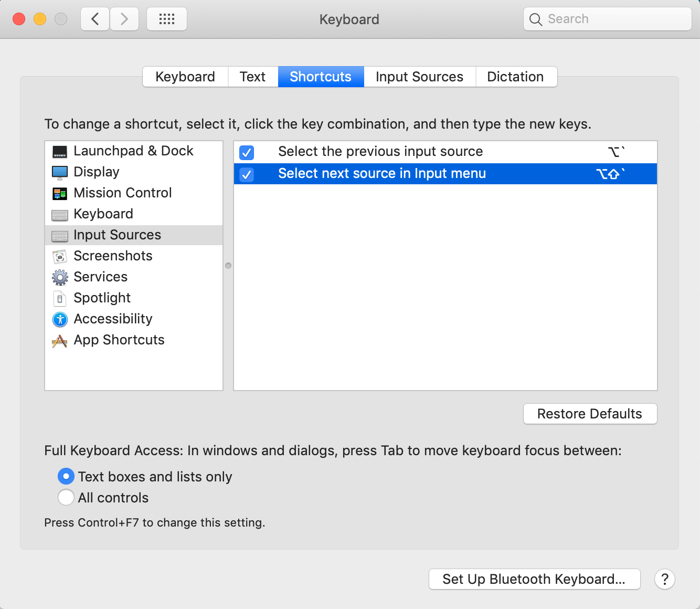Select the Accessibility icon in sidebar
Screen dimensions: 700x609
pos(60,319)
